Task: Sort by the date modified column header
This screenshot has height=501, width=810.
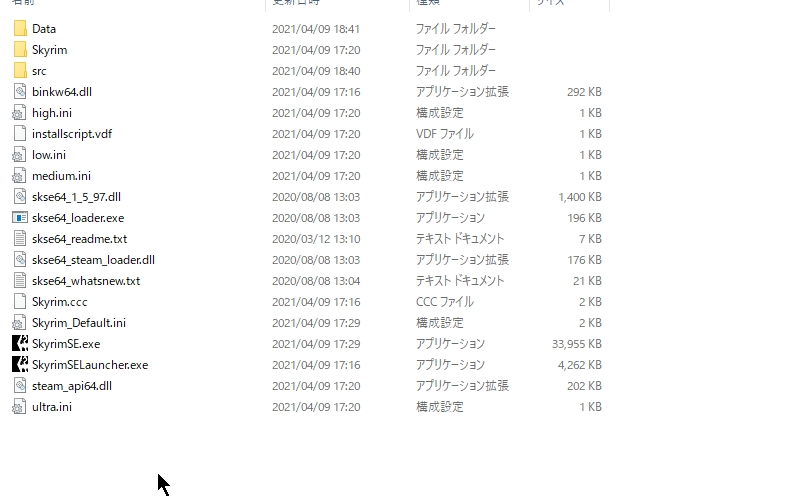Action: [337, 3]
